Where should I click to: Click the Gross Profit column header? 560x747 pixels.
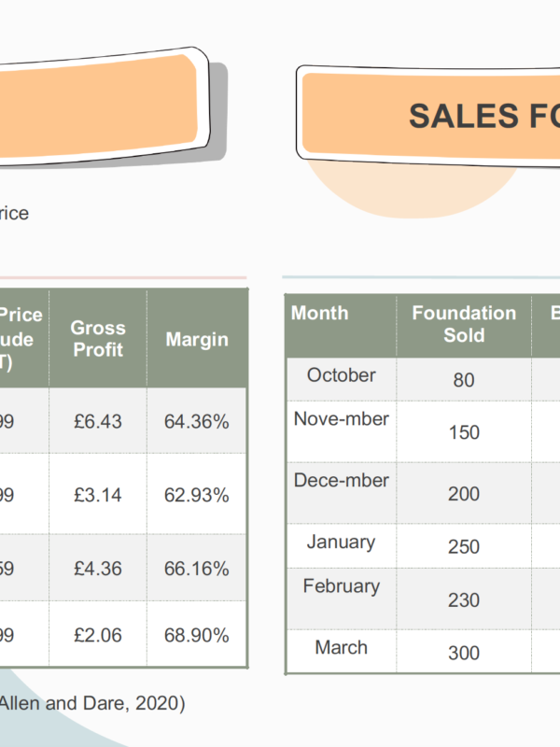coord(98,338)
